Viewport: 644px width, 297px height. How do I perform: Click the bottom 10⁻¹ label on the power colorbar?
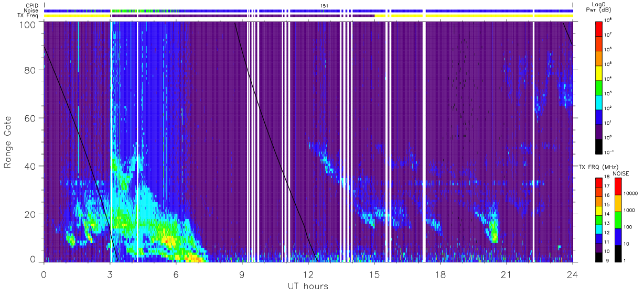click(610, 152)
